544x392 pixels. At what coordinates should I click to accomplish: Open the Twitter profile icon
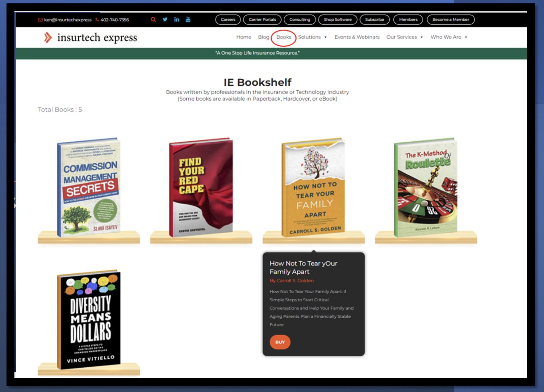(165, 19)
